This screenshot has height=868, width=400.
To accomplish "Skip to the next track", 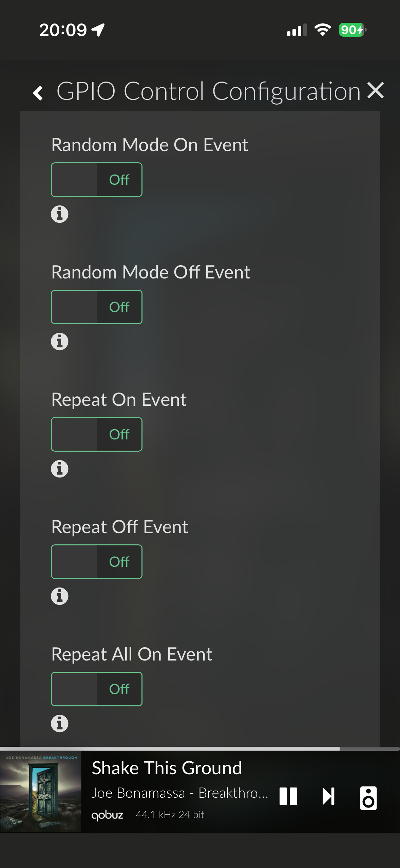I will 328,796.
